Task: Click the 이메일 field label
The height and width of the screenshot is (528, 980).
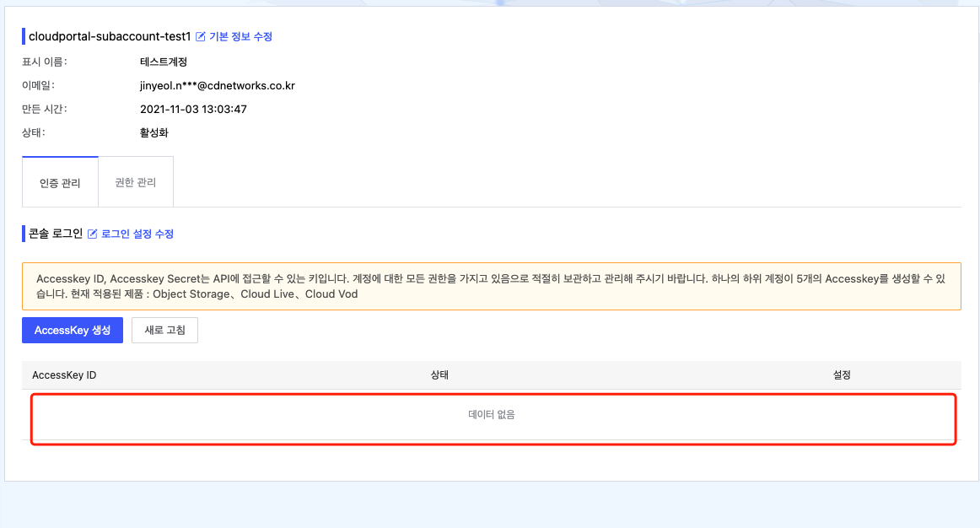Action: [x=38, y=86]
